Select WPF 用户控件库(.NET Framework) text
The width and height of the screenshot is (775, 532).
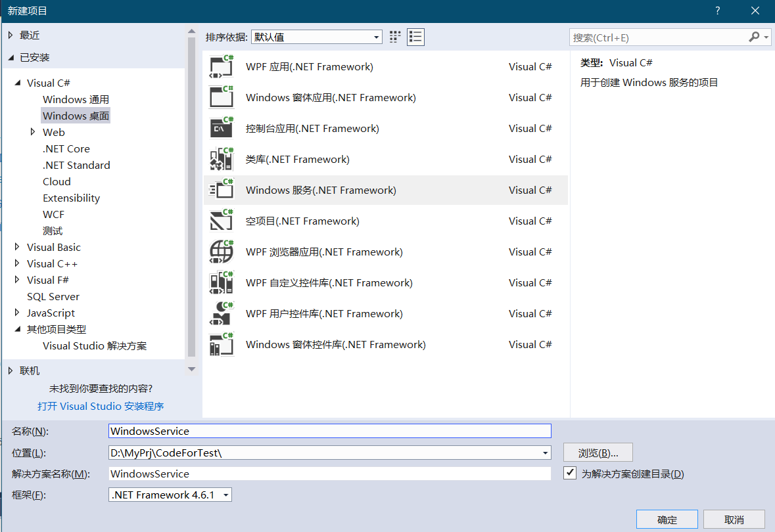[x=324, y=314]
